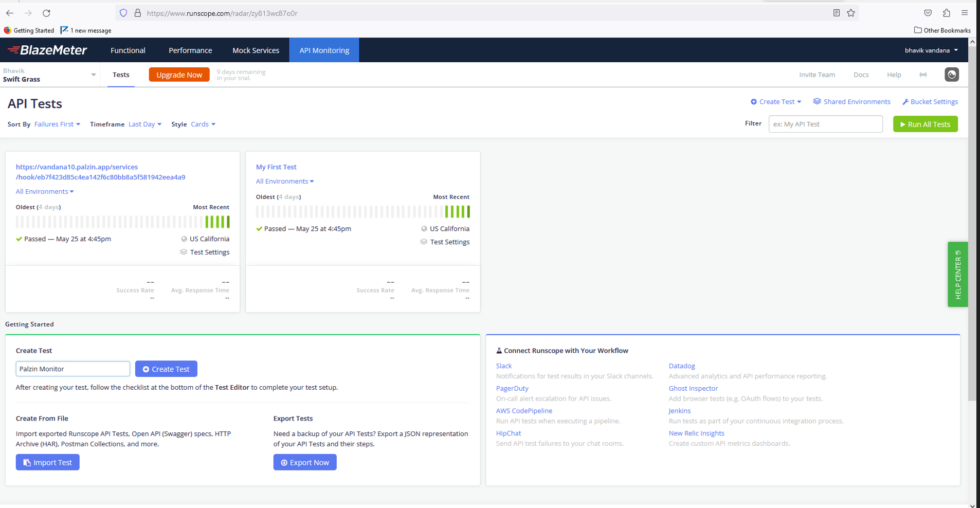Click the Save to Pocket icon
Screen dimensions: 980x508
[x=928, y=13]
